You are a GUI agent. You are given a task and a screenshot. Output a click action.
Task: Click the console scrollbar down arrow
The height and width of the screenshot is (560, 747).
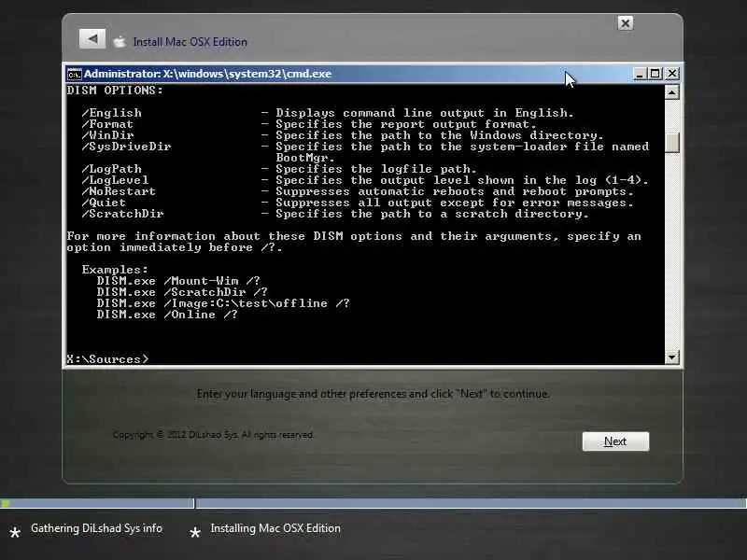click(x=671, y=357)
